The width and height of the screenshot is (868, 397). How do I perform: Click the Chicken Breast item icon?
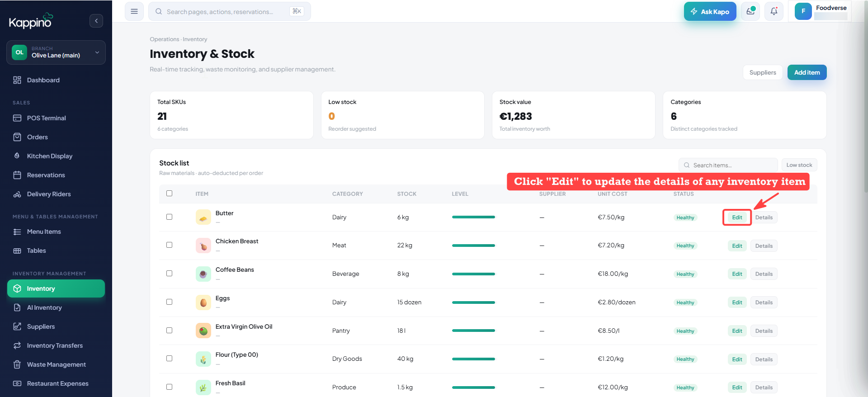pyautogui.click(x=203, y=246)
